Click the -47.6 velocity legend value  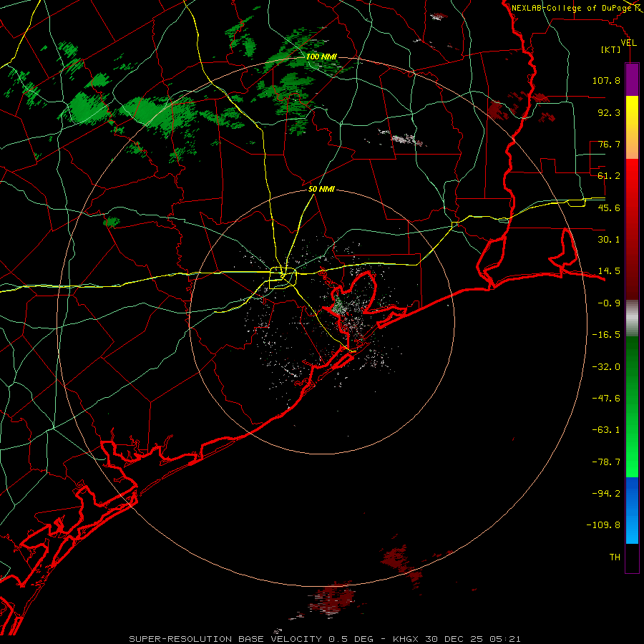[x=606, y=399]
